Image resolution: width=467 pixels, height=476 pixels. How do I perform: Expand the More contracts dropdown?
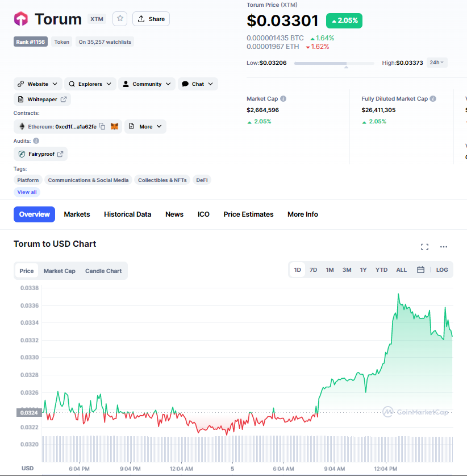(145, 126)
